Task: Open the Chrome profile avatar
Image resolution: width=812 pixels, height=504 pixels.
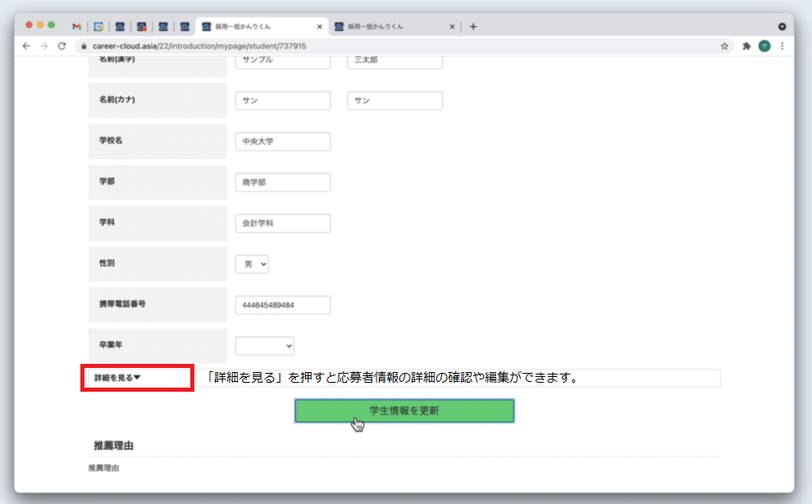Action: (x=764, y=47)
